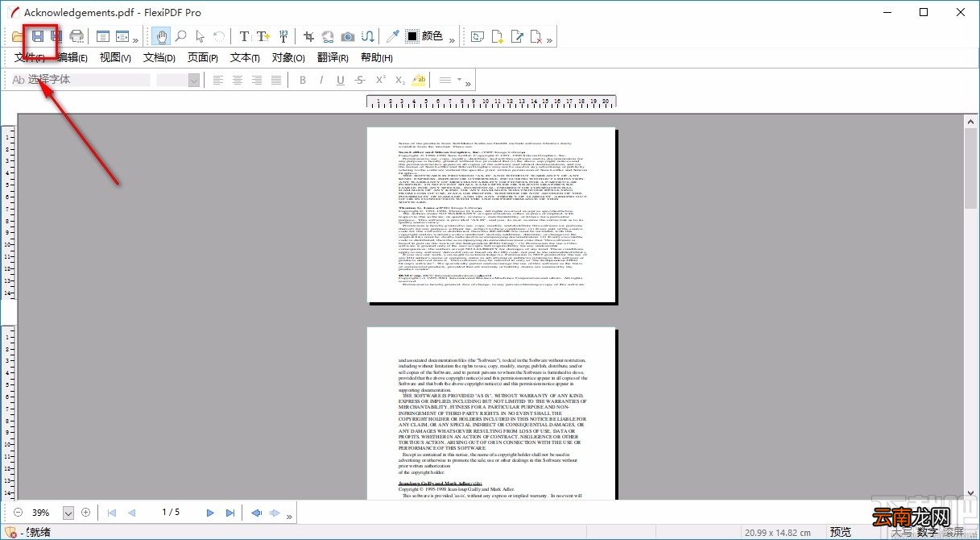Pick the eyedropper color picker tool

392,36
